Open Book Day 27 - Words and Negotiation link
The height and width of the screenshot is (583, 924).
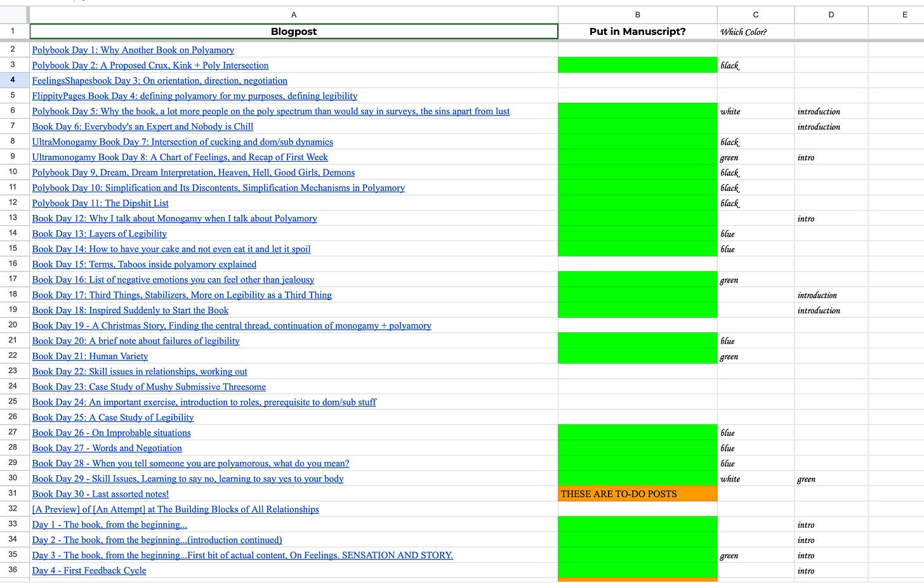(107, 448)
